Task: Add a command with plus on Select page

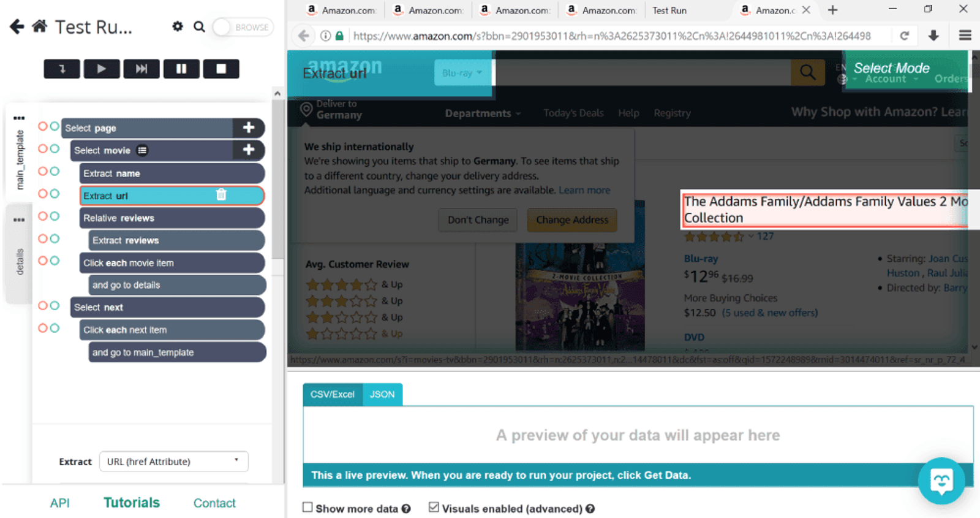Action: (x=249, y=128)
